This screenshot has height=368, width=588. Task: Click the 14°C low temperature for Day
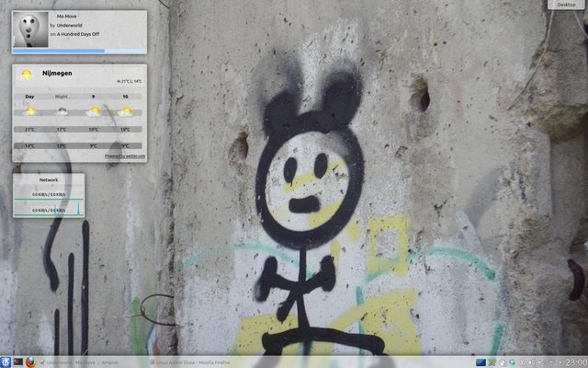[x=29, y=145]
